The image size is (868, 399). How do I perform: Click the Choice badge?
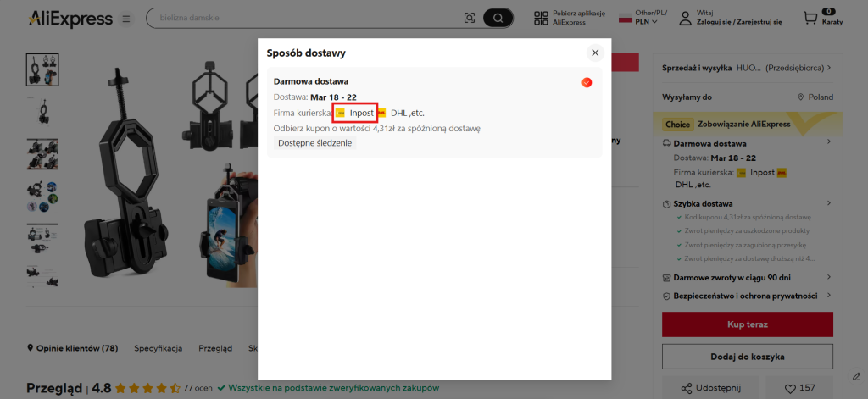click(x=677, y=124)
